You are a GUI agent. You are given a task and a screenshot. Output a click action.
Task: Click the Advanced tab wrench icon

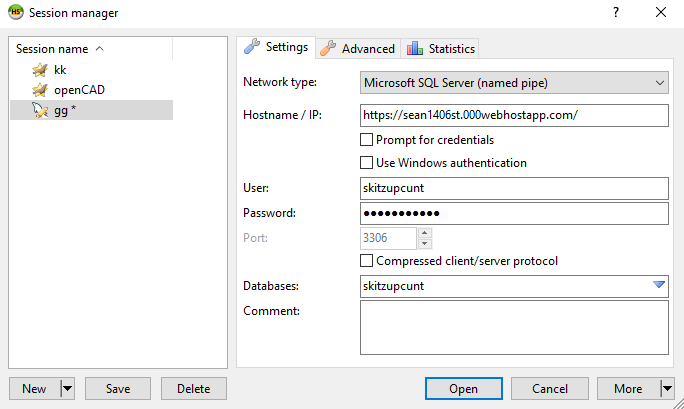click(328, 48)
